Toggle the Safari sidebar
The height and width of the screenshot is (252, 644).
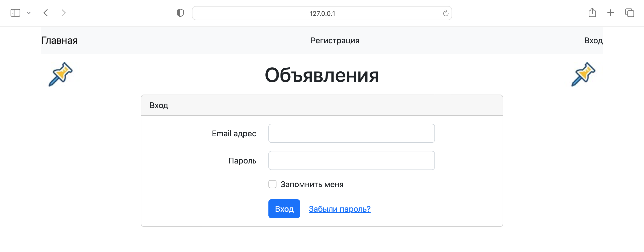pos(16,13)
